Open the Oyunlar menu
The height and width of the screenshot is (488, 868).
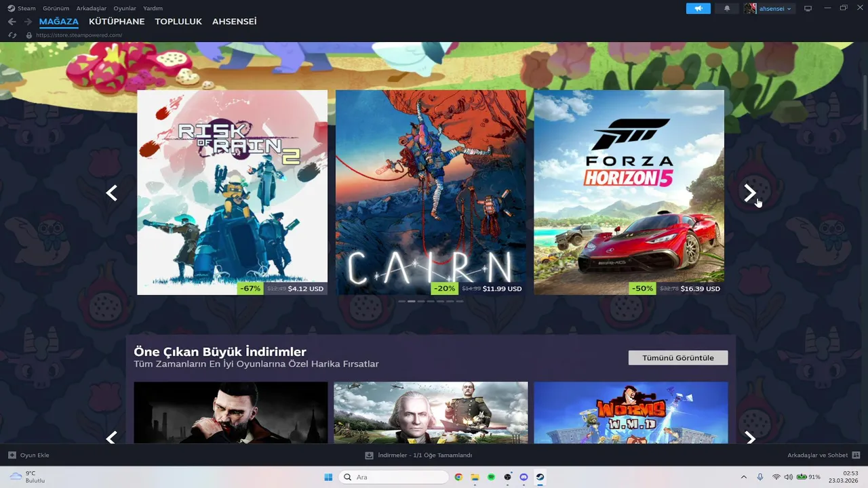[x=125, y=8]
